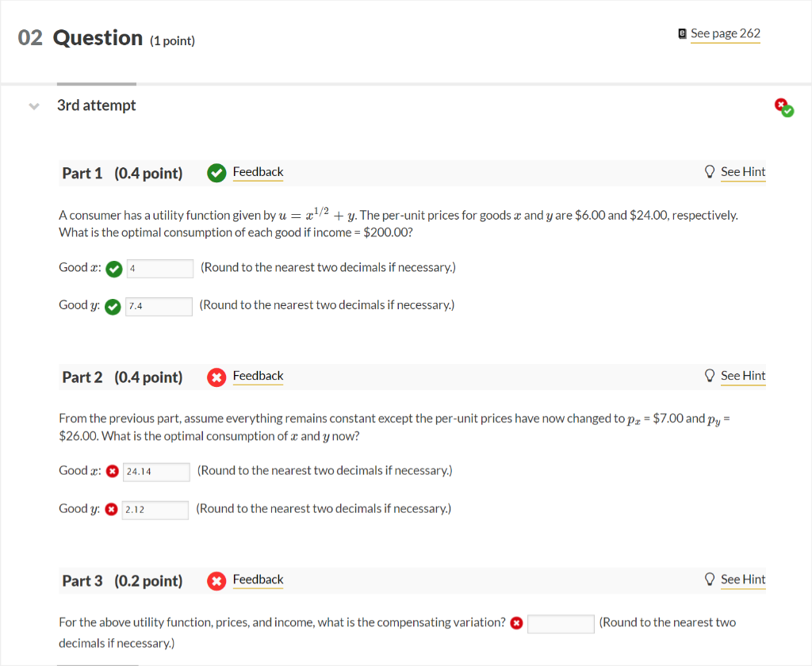Click the red error icon beside compensating variation

click(x=516, y=623)
